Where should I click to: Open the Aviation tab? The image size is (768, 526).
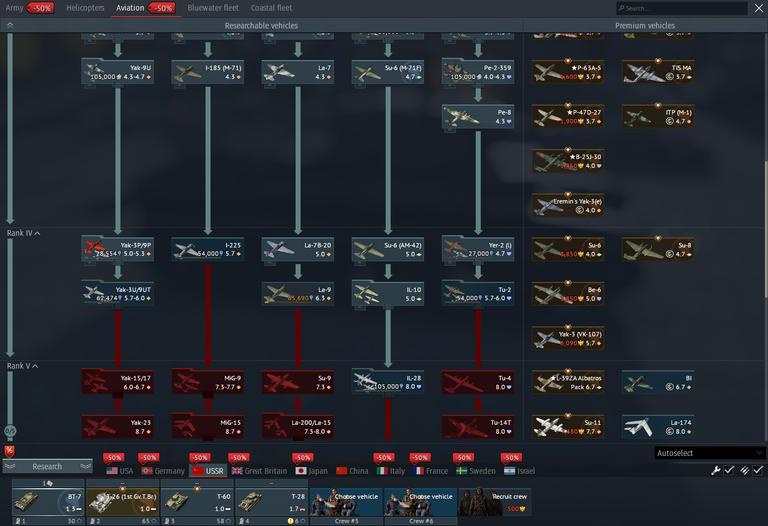145,8
